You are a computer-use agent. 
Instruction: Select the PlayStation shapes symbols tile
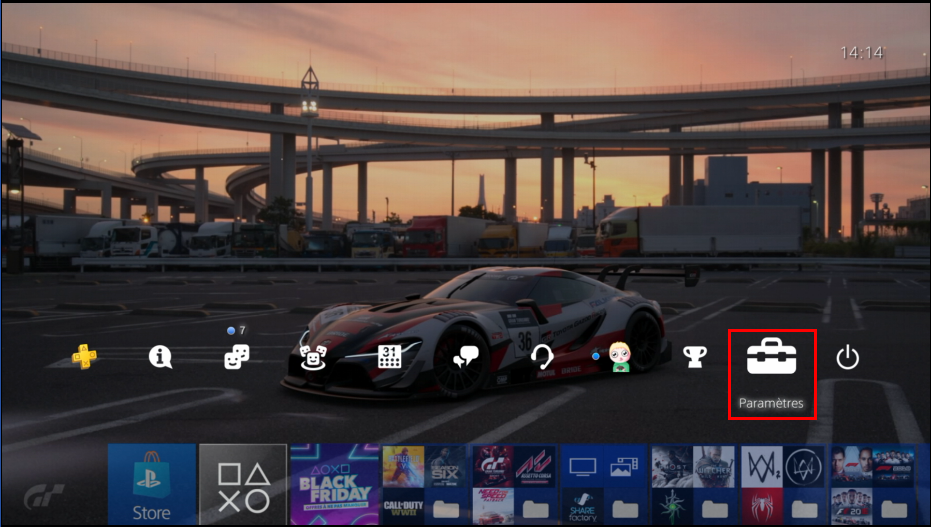click(x=243, y=484)
